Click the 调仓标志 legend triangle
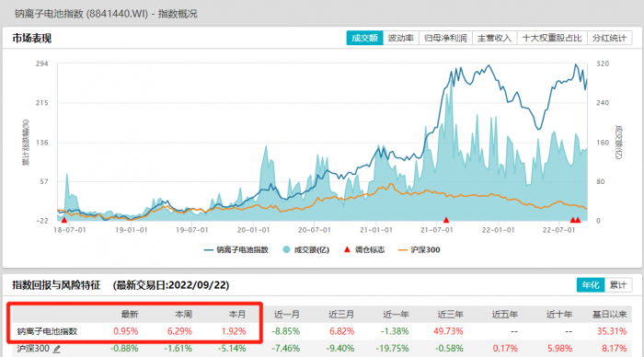Viewport: 644px width, 357px height. 347,249
